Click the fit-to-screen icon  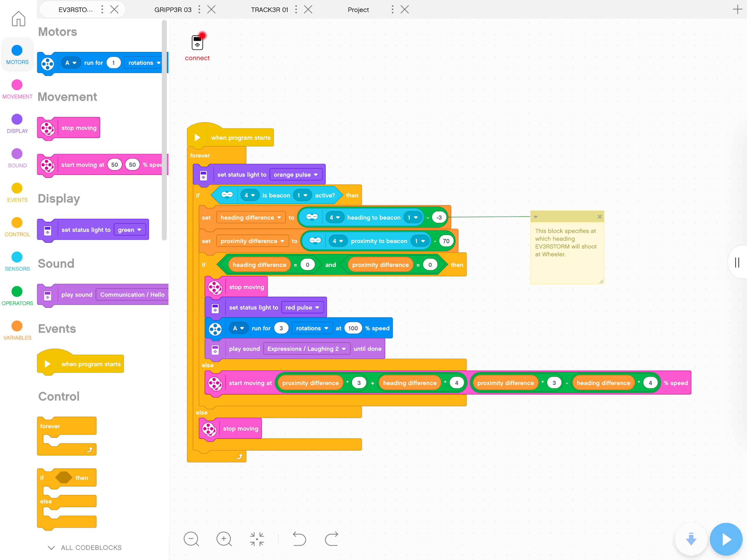(257, 539)
